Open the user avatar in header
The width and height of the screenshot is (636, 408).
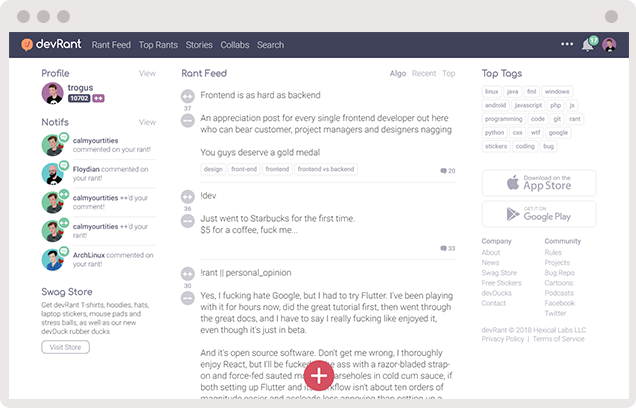pyautogui.click(x=609, y=45)
